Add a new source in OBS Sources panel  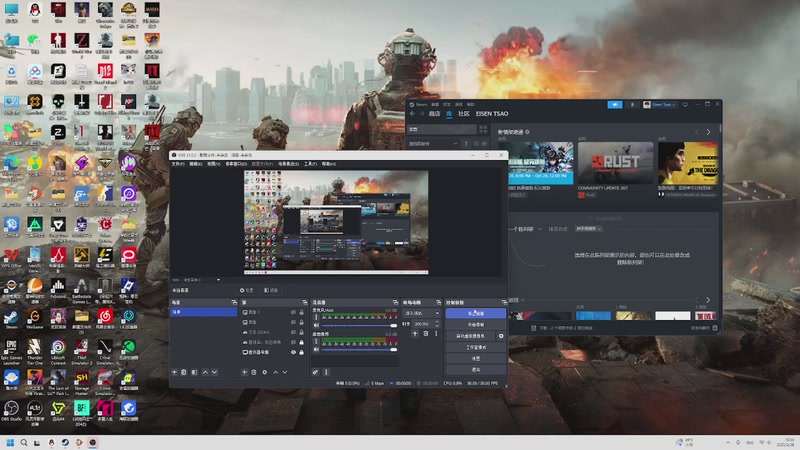244,372
